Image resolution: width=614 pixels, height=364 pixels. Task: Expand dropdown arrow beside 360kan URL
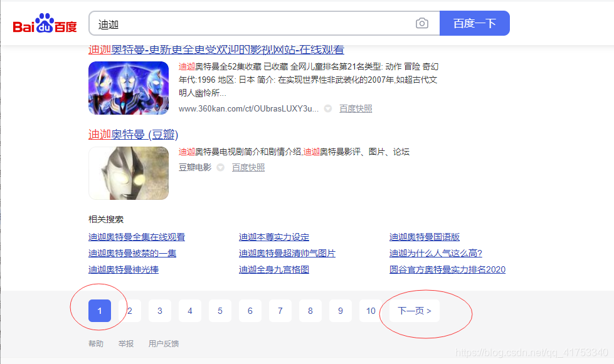328,108
